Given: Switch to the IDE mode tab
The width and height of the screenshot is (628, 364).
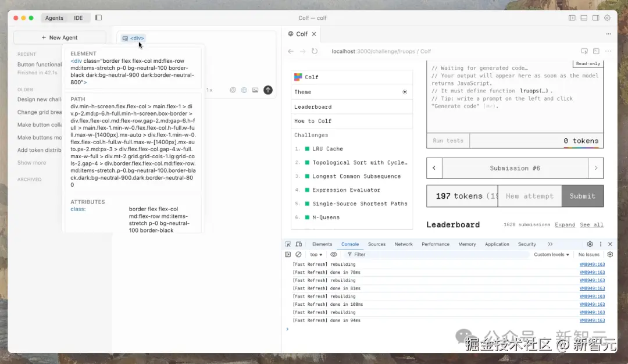Looking at the screenshot, I should point(78,18).
